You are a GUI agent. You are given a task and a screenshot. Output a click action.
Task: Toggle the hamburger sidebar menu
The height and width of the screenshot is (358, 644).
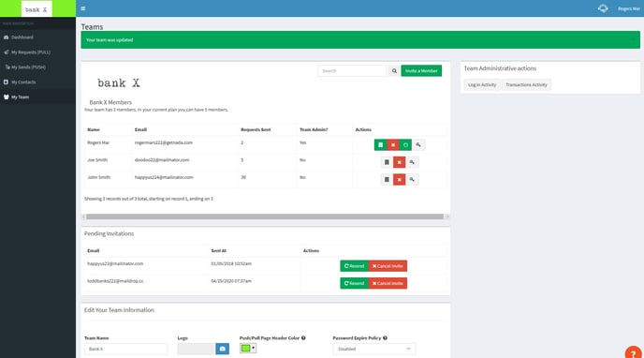pyautogui.click(x=83, y=8)
